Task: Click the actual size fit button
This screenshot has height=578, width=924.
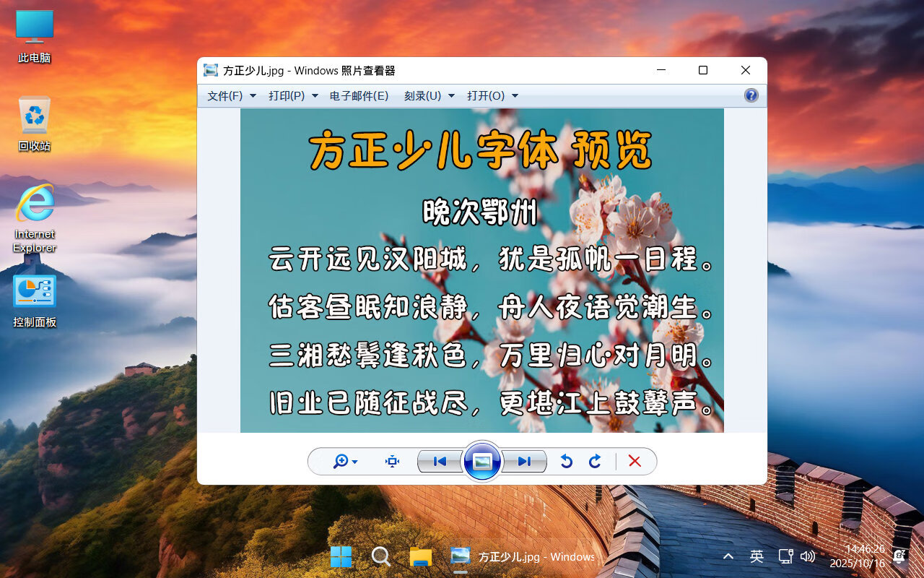Action: point(392,462)
